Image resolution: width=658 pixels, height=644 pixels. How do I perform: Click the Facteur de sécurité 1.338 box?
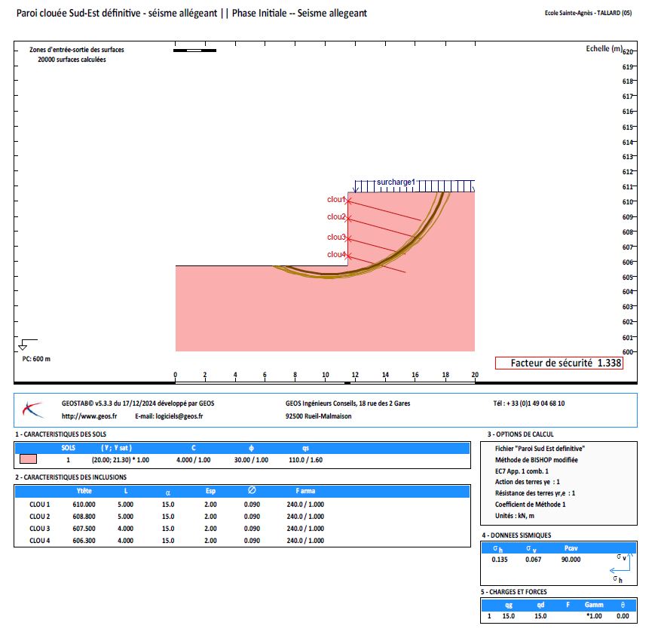pyautogui.click(x=559, y=363)
